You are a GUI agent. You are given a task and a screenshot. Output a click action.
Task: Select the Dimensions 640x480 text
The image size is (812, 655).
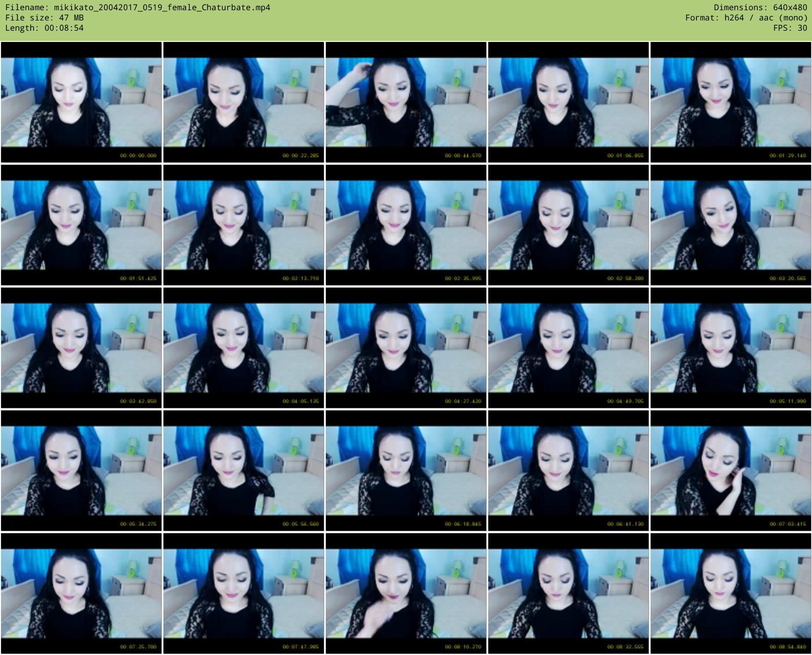click(760, 8)
